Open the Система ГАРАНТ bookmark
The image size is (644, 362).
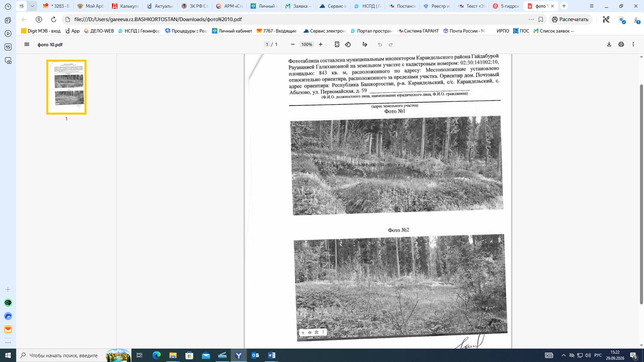(x=418, y=31)
